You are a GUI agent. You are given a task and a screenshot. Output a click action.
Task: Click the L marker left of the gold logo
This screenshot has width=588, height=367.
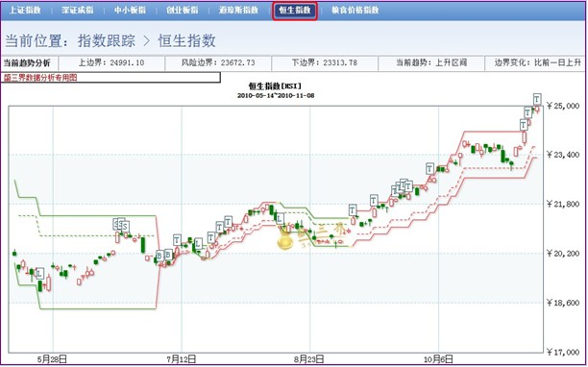(x=280, y=218)
